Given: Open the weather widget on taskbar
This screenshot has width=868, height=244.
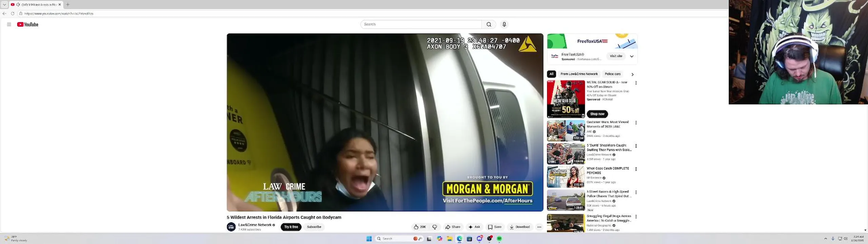Looking at the screenshot, I should click(x=16, y=239).
